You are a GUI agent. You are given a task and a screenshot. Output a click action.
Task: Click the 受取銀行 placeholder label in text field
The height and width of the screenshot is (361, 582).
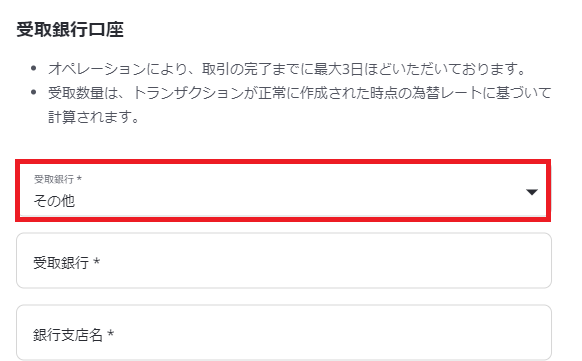click(61, 263)
